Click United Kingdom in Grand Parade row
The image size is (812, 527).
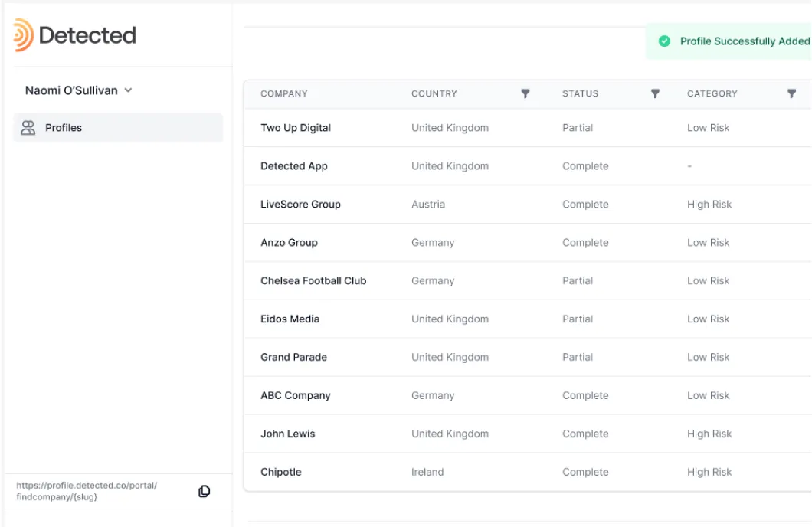coord(450,357)
